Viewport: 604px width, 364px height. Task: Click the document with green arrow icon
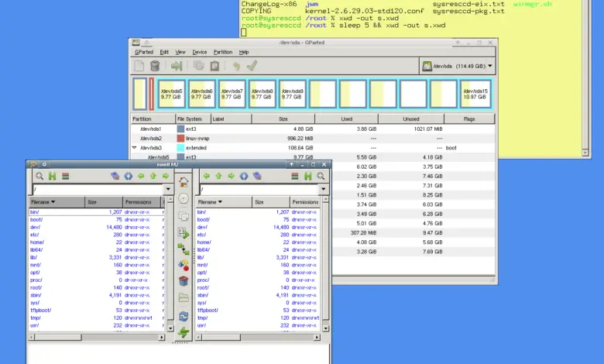tap(184, 233)
